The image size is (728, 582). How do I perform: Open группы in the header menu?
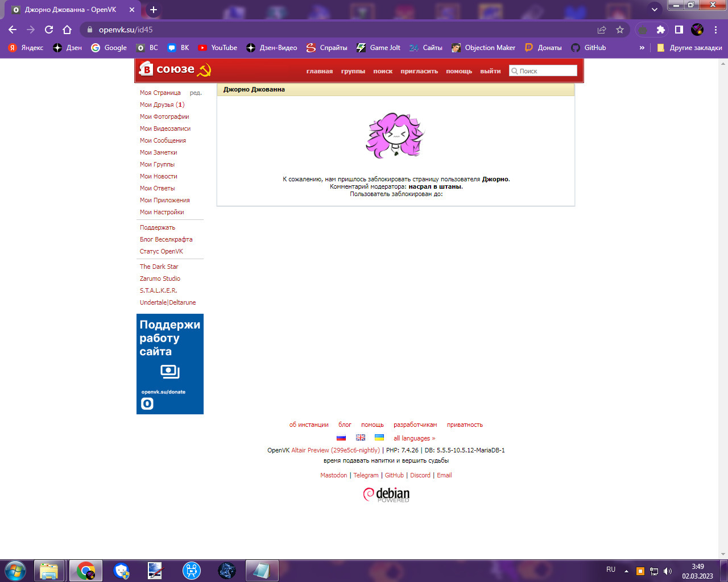(353, 71)
